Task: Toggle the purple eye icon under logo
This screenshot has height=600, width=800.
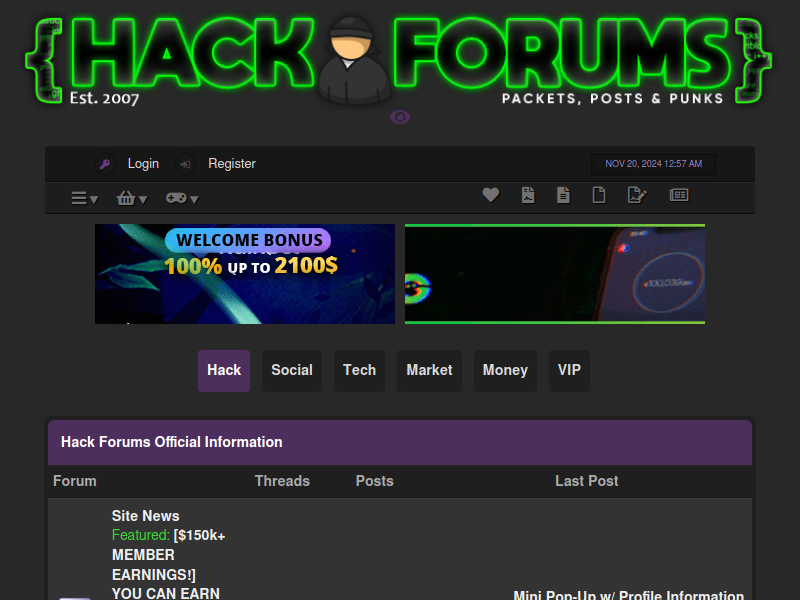Action: click(400, 117)
